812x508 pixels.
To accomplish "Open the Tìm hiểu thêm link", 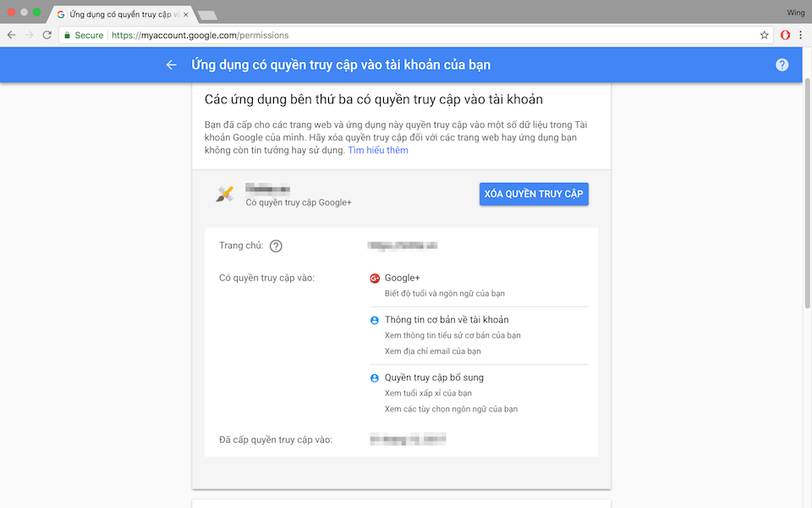I will (x=378, y=151).
